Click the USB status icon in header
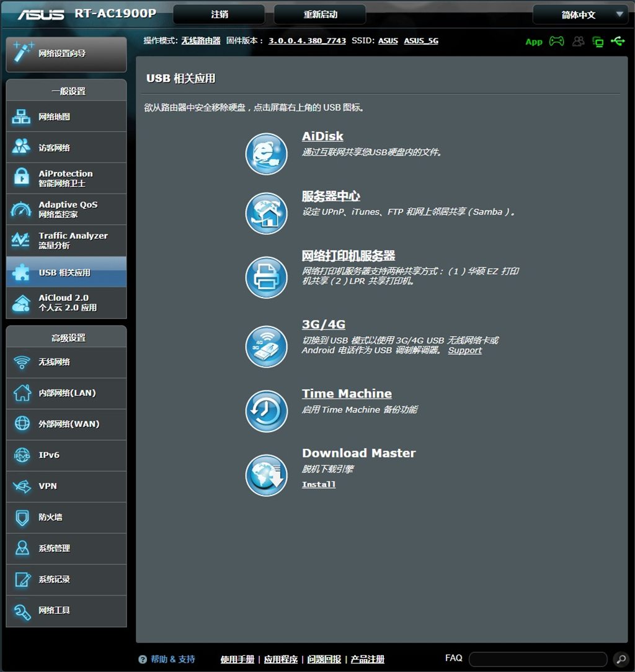The height and width of the screenshot is (672, 635). (618, 42)
